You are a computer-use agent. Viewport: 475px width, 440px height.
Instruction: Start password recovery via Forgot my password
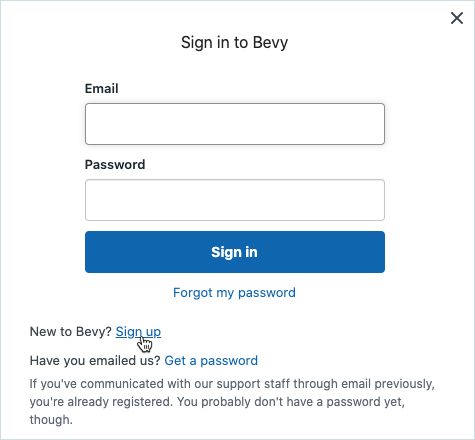coord(234,293)
